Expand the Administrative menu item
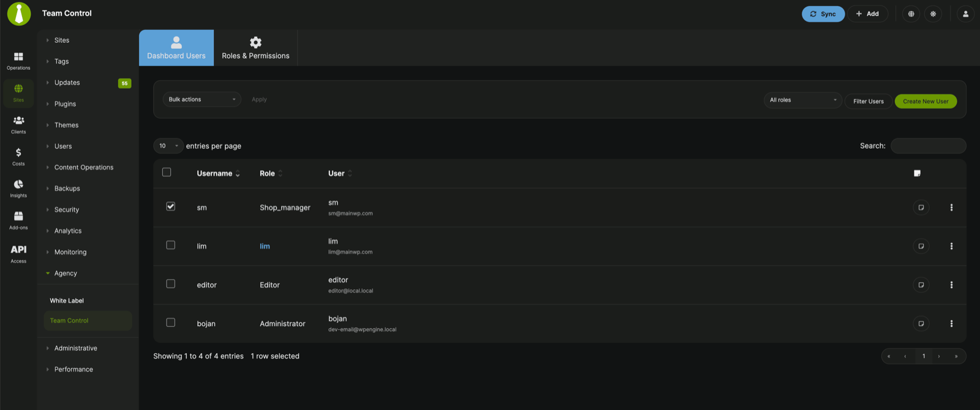 (88, 348)
